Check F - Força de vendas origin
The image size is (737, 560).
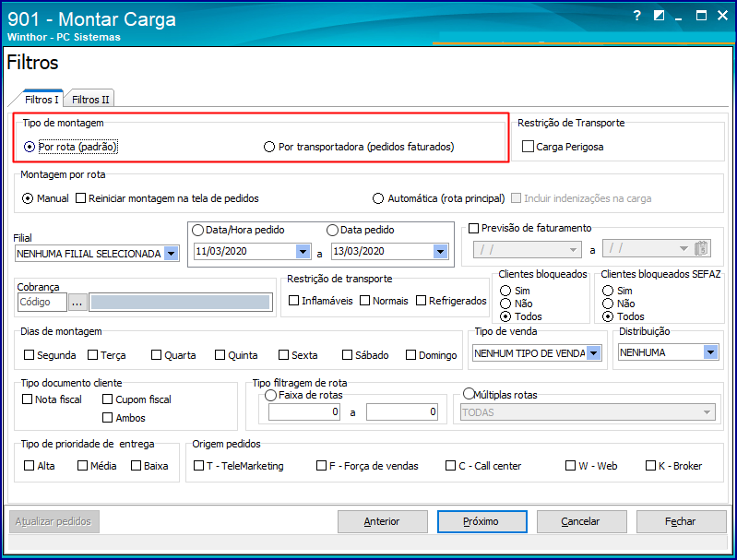coord(322,466)
